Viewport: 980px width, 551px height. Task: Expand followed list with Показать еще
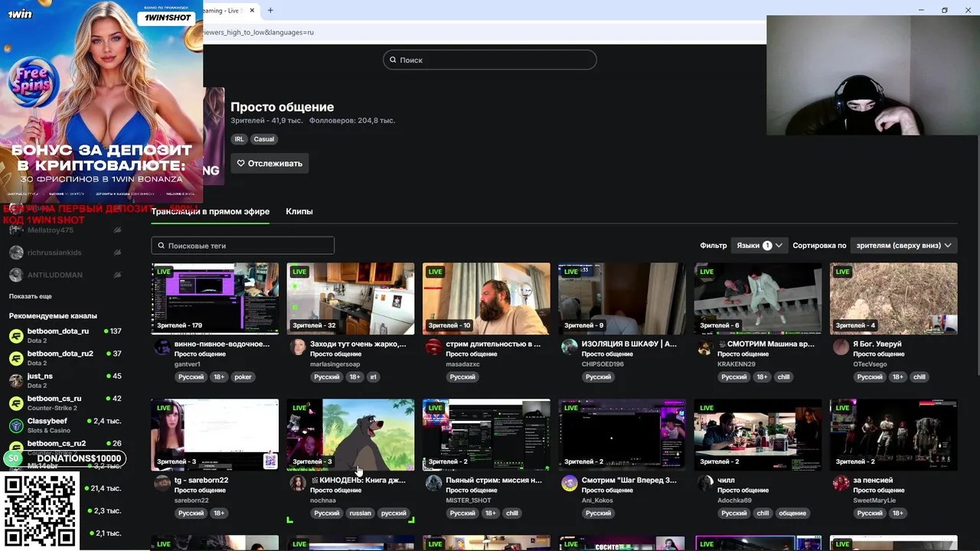(31, 296)
